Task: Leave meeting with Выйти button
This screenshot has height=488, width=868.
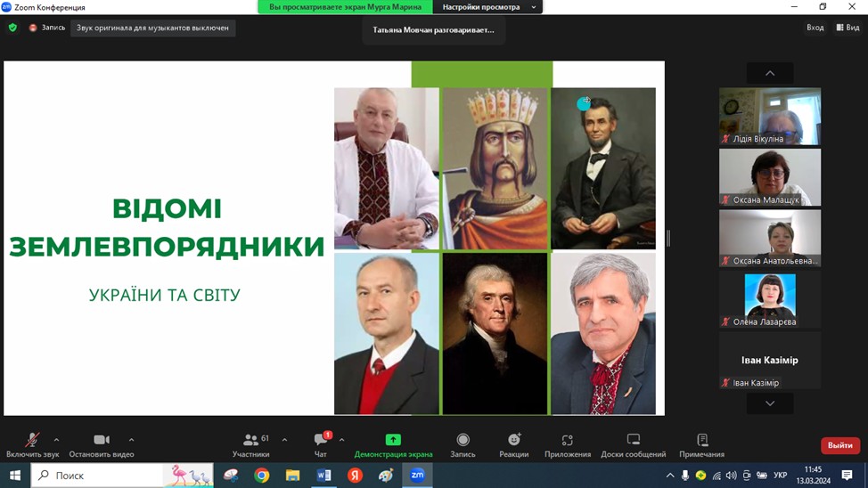Action: [x=839, y=445]
